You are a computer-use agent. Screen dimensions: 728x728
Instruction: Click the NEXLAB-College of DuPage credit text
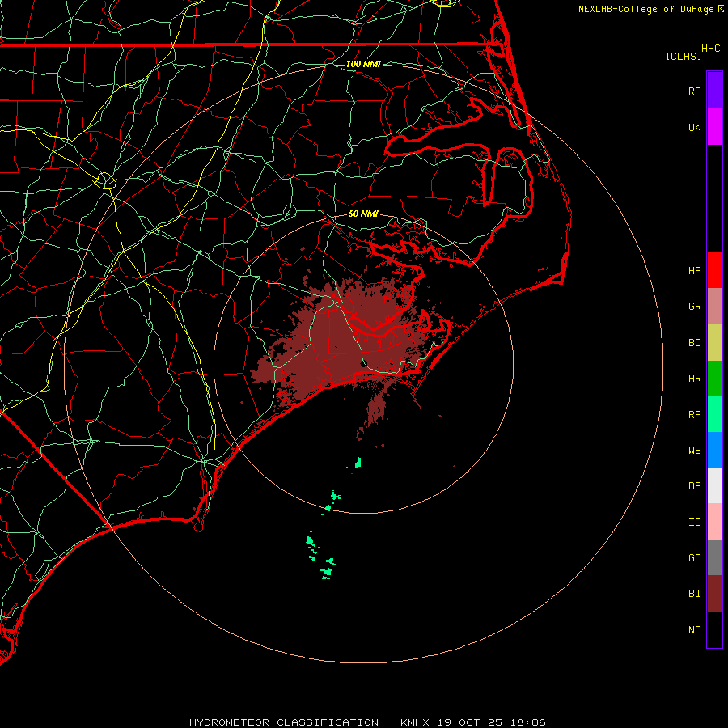tap(645, 9)
